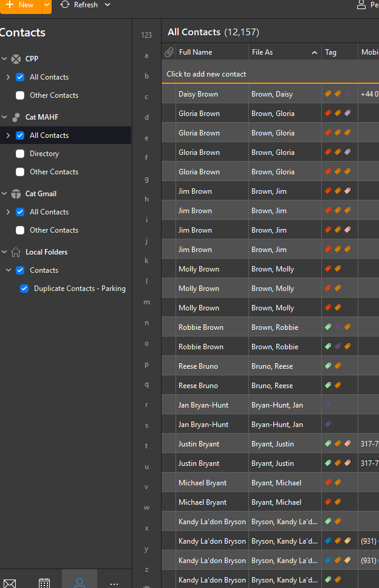Uncheck Duplicate Contacts - Parking checkbox

tap(24, 289)
